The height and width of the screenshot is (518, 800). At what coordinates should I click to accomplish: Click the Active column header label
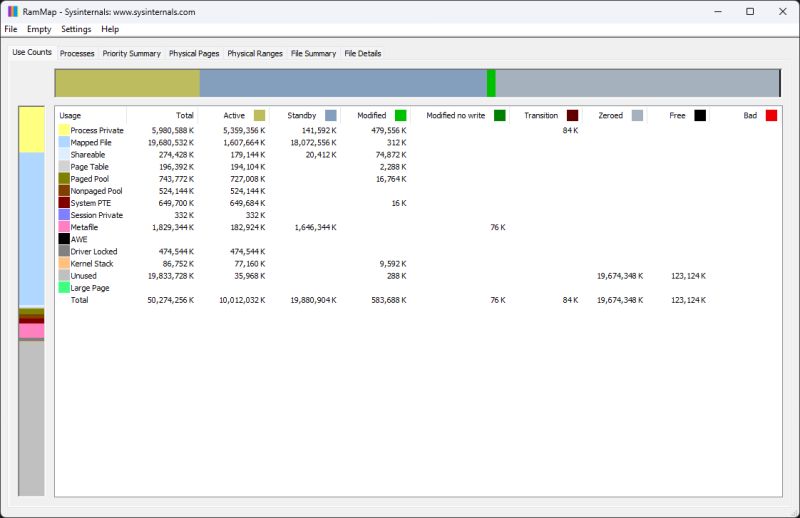pos(234,115)
